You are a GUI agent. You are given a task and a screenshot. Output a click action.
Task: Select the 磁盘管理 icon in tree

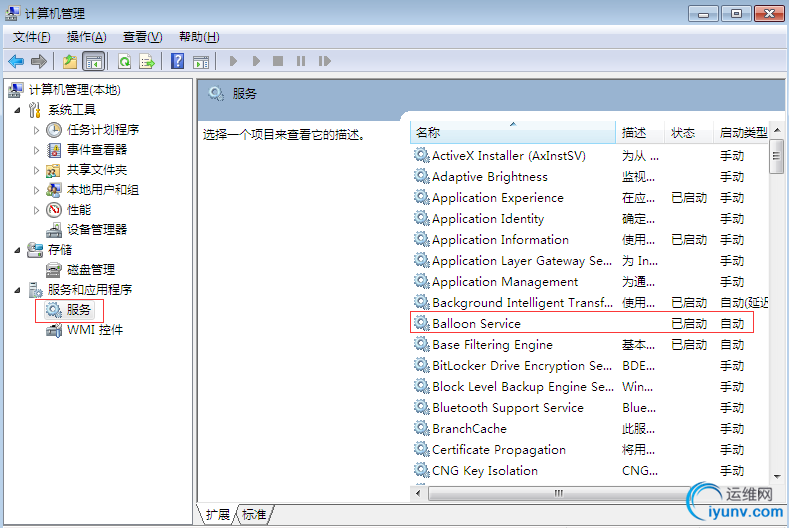pyautogui.click(x=54, y=270)
